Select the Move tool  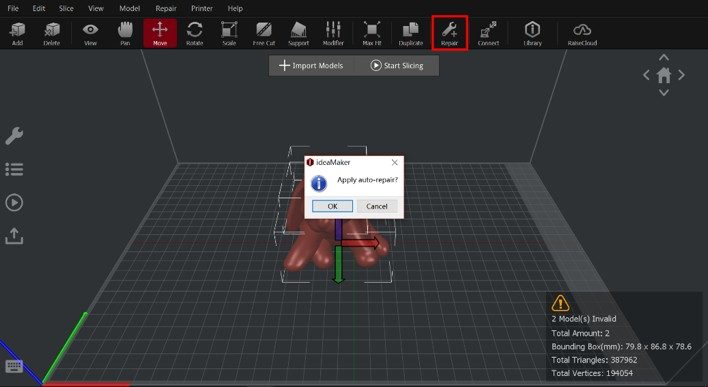(x=160, y=33)
